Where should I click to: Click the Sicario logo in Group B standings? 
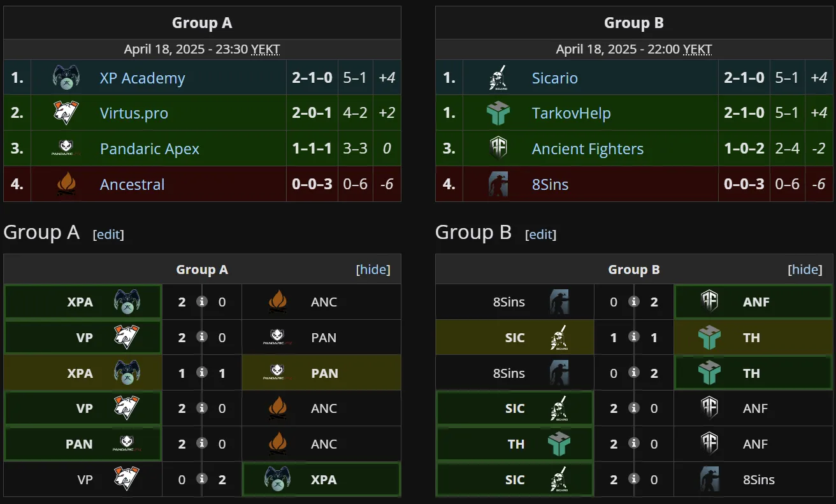pos(498,78)
